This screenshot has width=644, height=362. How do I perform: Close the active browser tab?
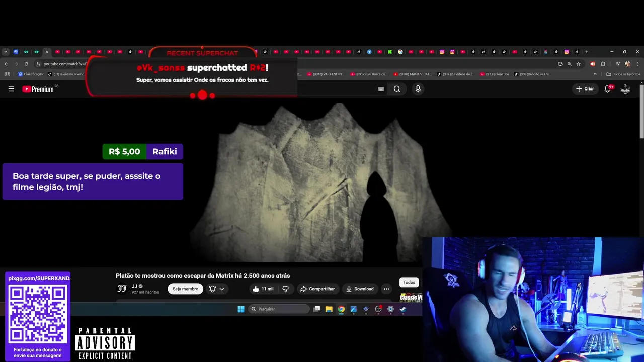(47, 52)
